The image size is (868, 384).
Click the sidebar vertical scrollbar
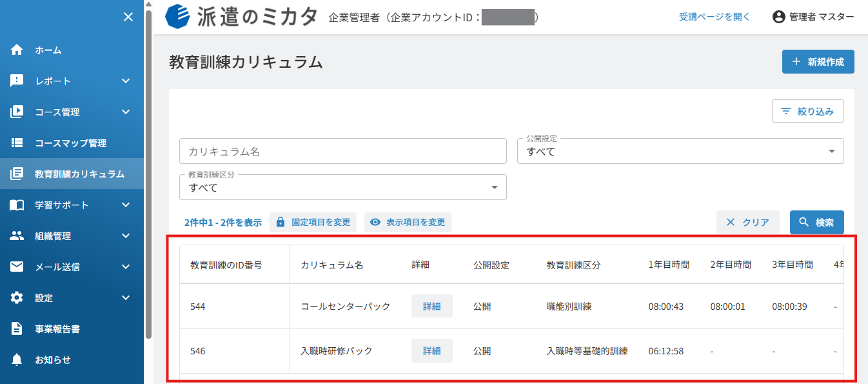[x=149, y=174]
